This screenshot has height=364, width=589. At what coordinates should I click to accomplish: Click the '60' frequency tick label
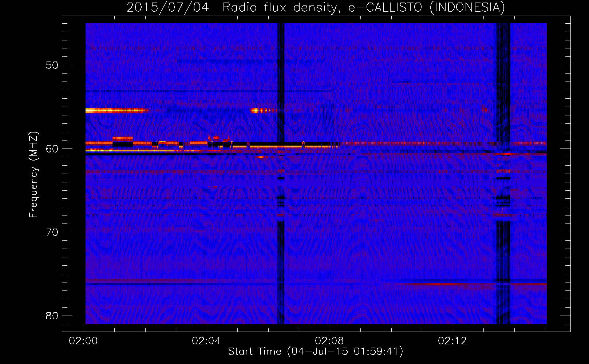point(52,149)
